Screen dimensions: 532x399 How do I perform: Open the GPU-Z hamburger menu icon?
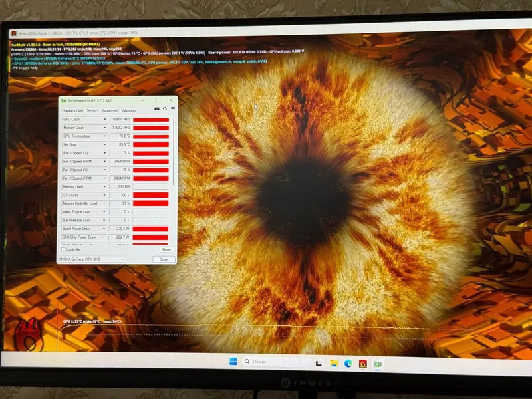(x=173, y=109)
